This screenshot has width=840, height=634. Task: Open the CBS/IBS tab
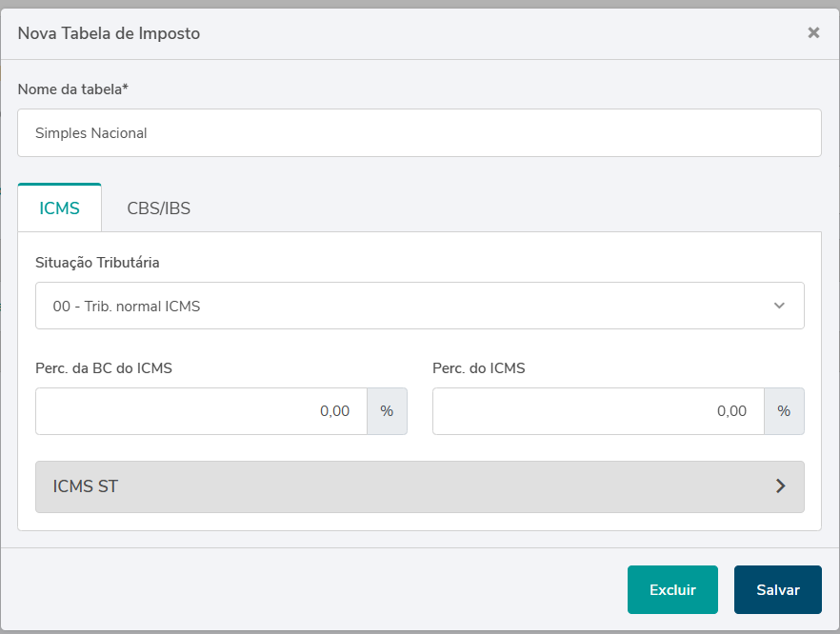(x=159, y=208)
